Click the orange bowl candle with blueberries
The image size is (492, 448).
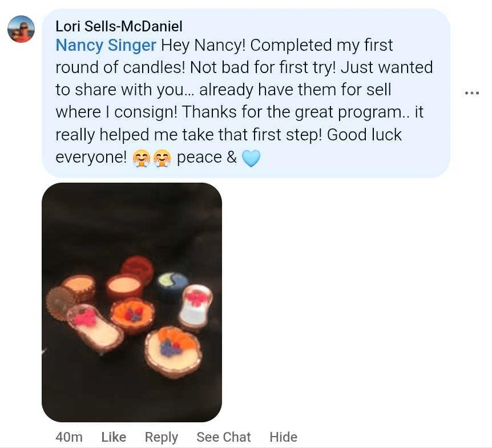[x=132, y=315]
